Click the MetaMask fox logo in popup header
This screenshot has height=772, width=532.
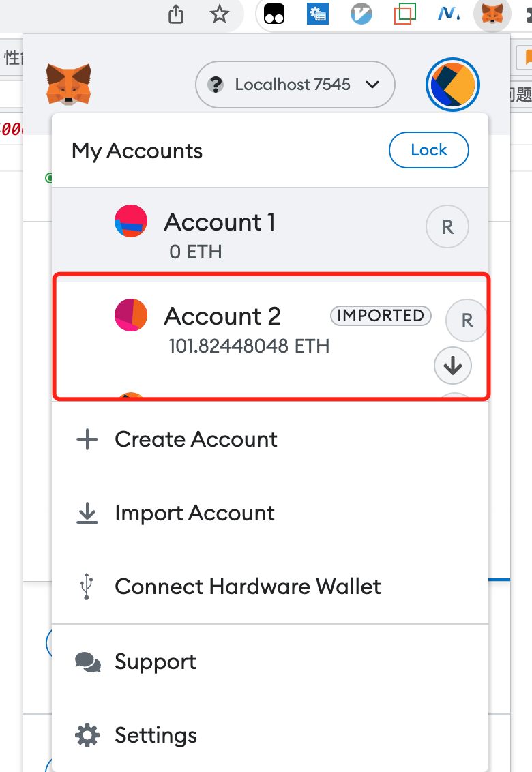point(68,84)
